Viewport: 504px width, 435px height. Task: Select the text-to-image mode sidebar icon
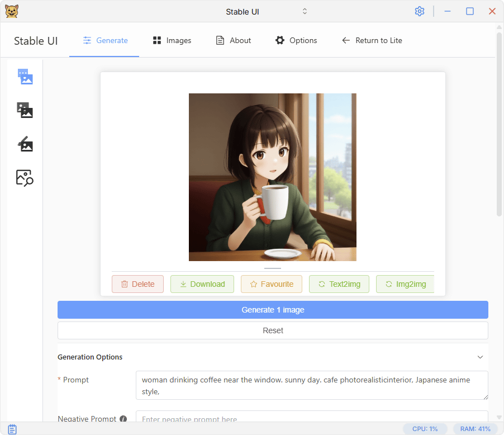tap(25, 77)
